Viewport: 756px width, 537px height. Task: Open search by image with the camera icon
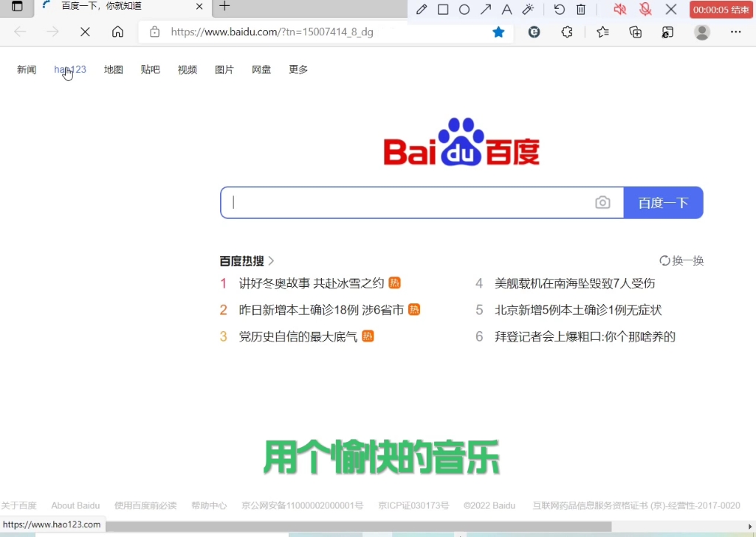[602, 202]
